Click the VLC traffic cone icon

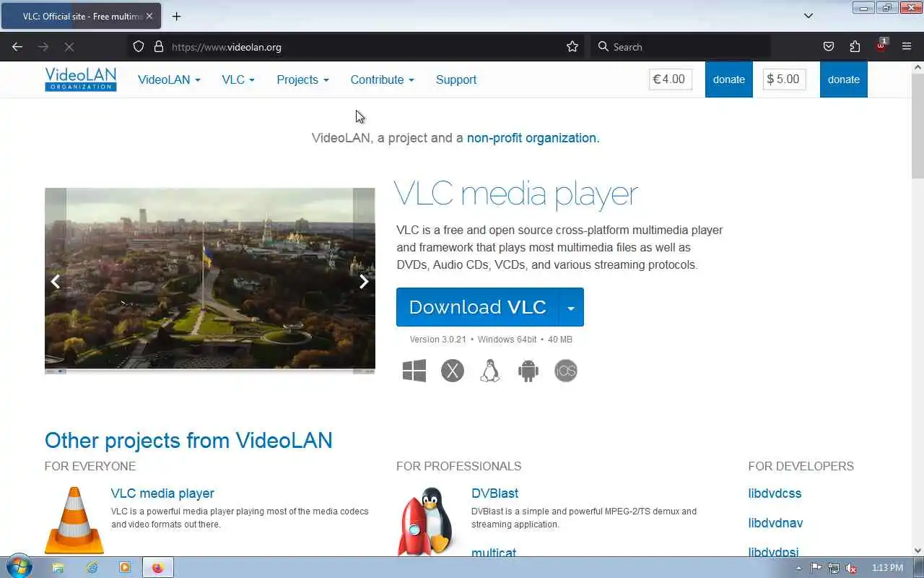(74, 520)
